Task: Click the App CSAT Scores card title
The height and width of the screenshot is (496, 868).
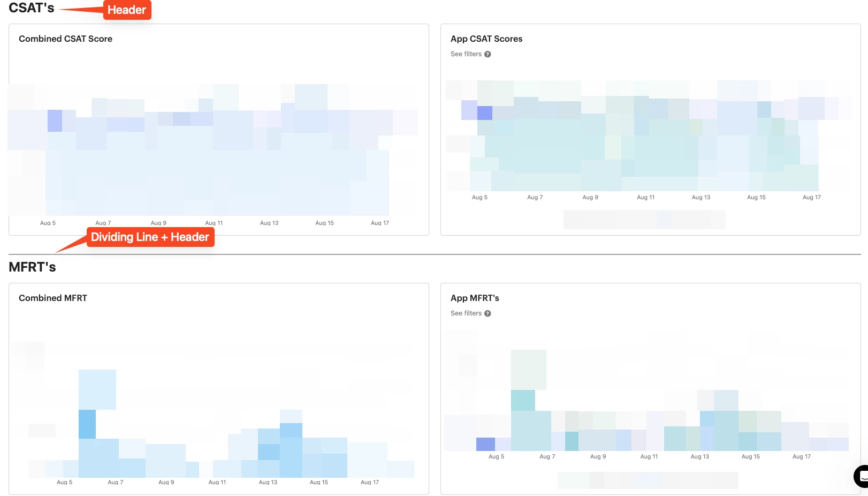Action: click(486, 39)
